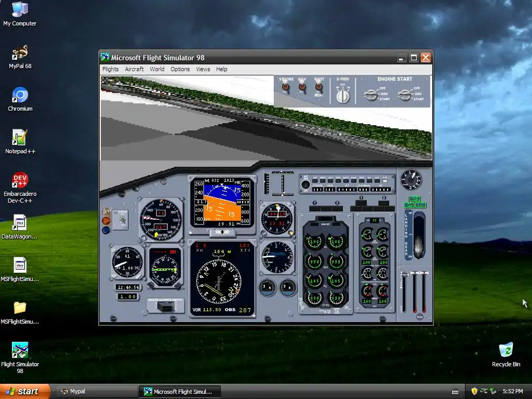Click the left small round fuel gauge
This screenshot has width=532, height=399.
point(267,287)
